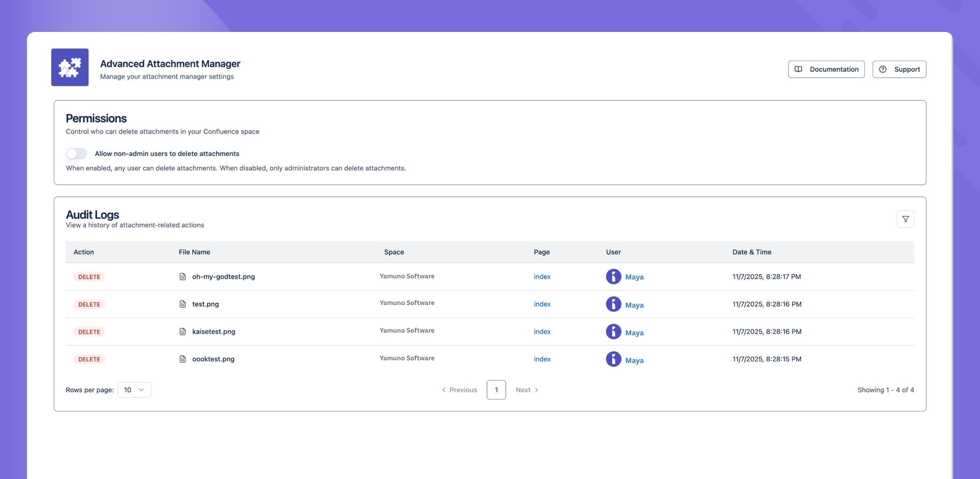Select the page number box showing 1
The height and width of the screenshot is (479, 980).
point(496,390)
